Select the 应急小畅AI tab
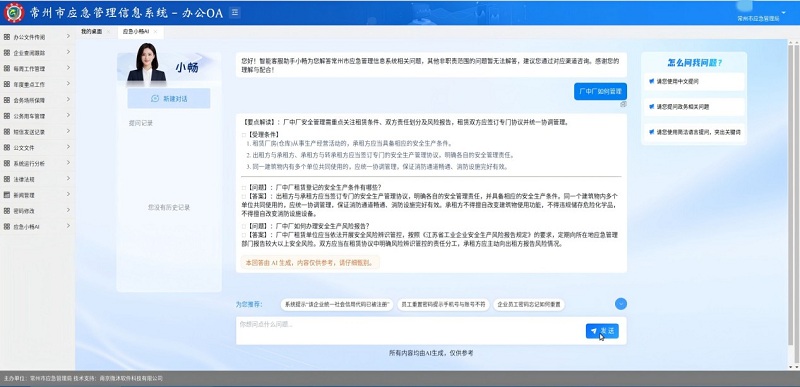 [136, 32]
